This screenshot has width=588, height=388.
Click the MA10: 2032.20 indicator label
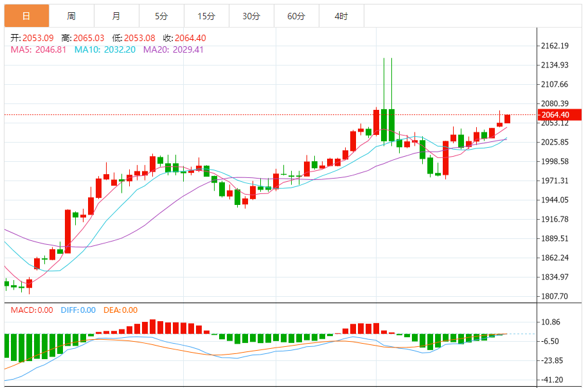105,49
